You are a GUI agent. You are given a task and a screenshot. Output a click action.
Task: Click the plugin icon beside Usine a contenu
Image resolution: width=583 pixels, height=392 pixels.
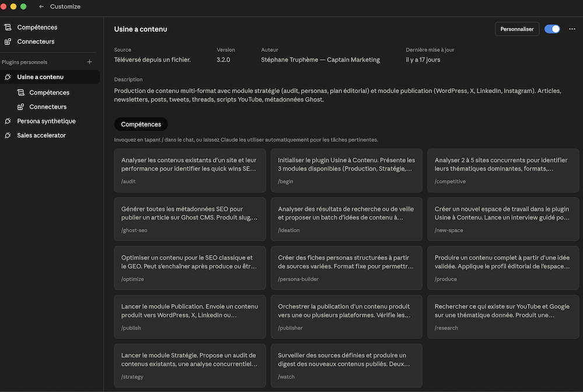click(8, 76)
